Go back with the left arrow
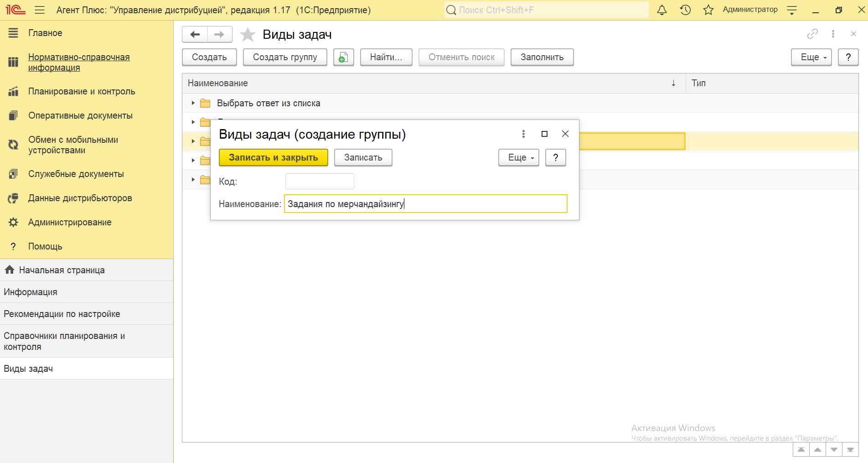 coord(195,34)
